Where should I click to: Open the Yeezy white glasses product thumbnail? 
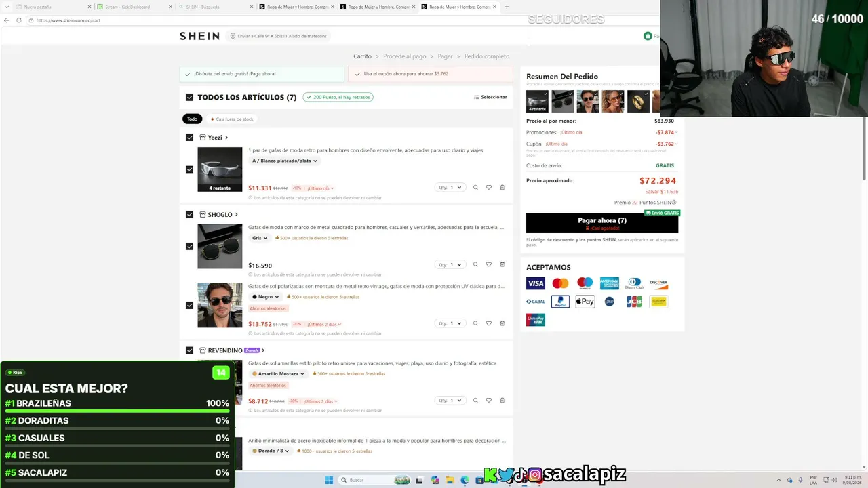click(x=220, y=169)
